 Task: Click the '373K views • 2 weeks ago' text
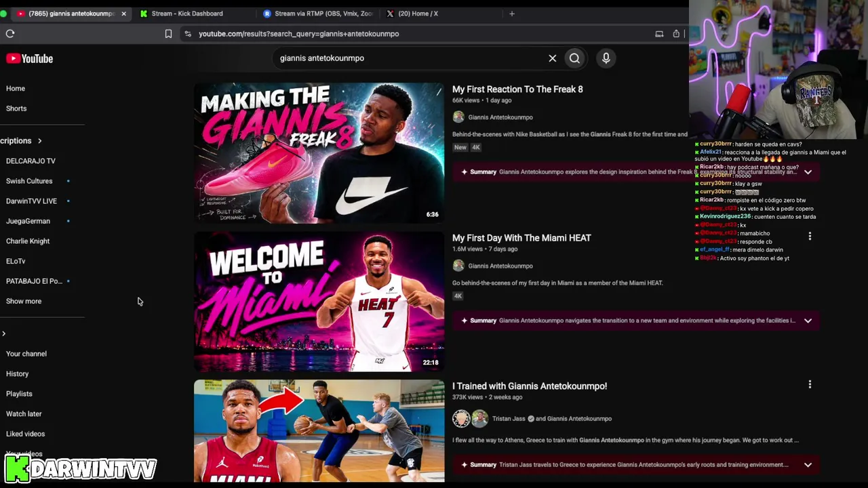point(487,397)
